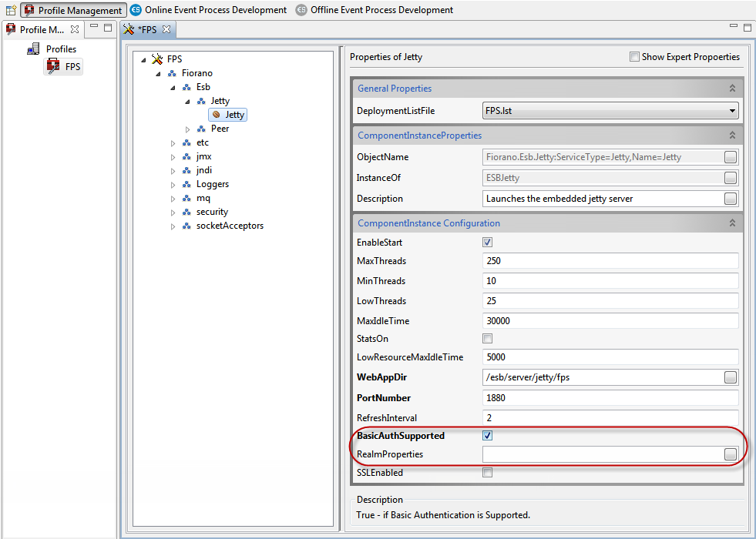Click the Profile Management perspective button
756x539 pixels.
click(73, 10)
